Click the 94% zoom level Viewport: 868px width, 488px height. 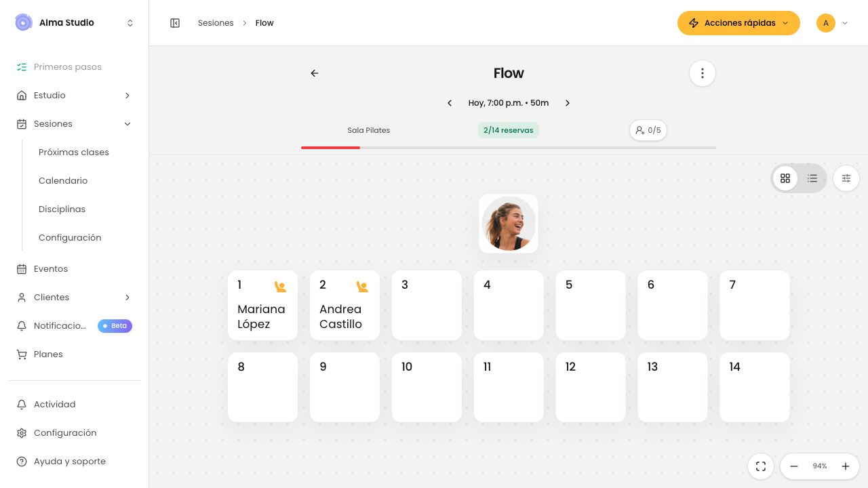(x=820, y=466)
